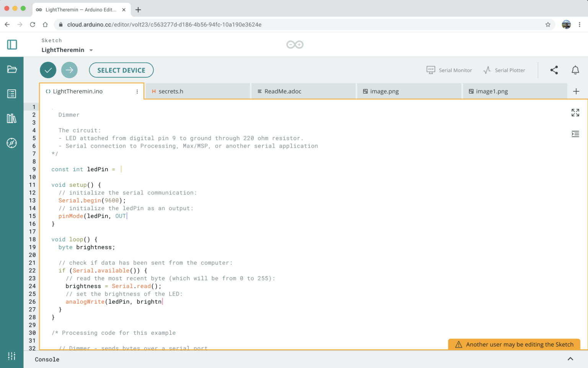
Task: Open the LightTheremin sketch name dropdown
Action: click(91, 50)
